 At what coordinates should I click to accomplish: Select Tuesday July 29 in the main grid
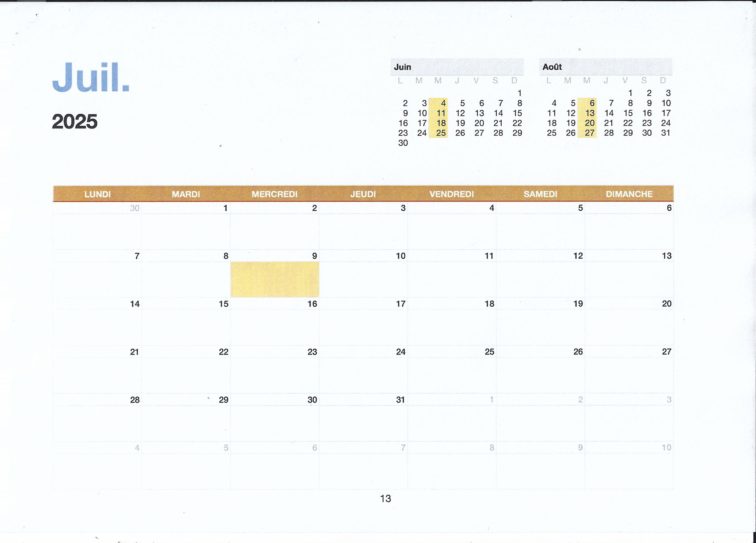coord(224,400)
